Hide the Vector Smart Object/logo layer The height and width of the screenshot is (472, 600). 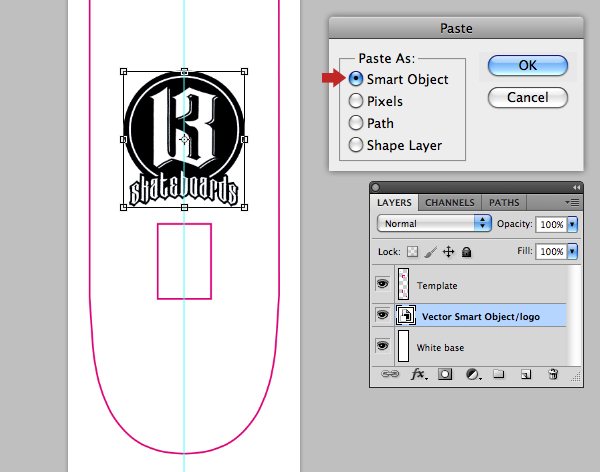(382, 315)
